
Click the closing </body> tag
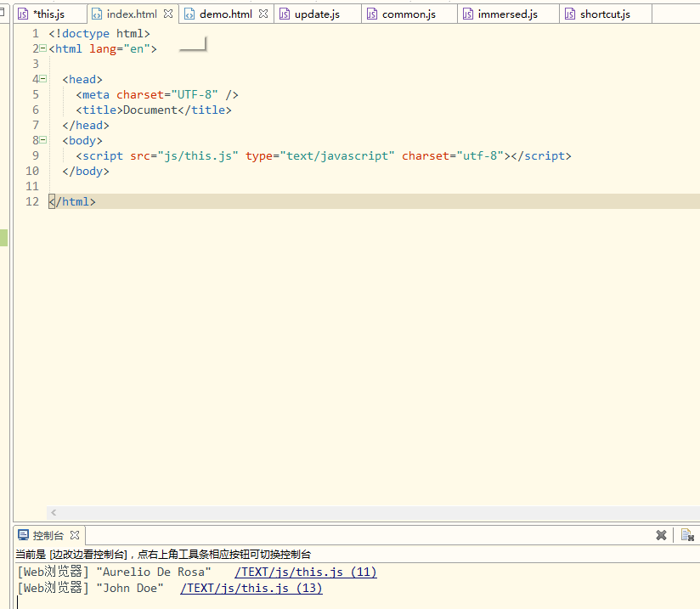click(86, 171)
